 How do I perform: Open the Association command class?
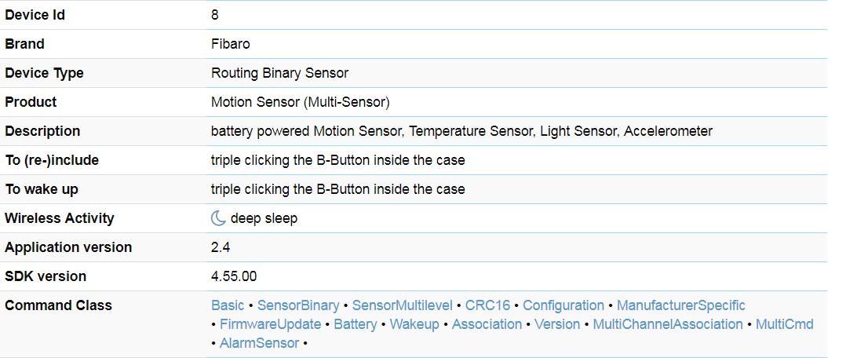(487, 324)
